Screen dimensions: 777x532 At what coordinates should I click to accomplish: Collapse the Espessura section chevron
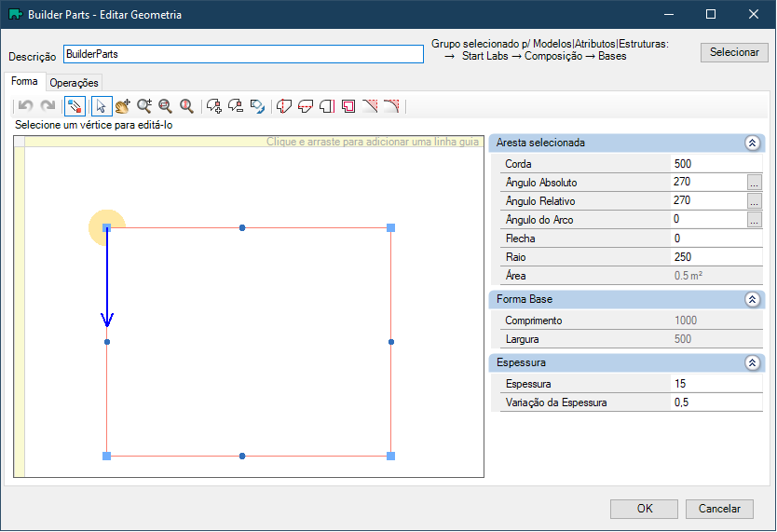(752, 363)
